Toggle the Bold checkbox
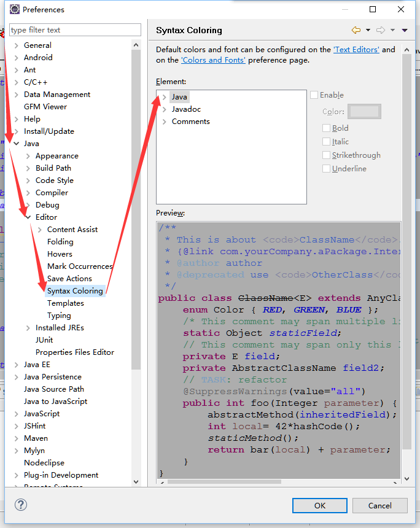The height and width of the screenshot is (528, 420). [x=326, y=128]
